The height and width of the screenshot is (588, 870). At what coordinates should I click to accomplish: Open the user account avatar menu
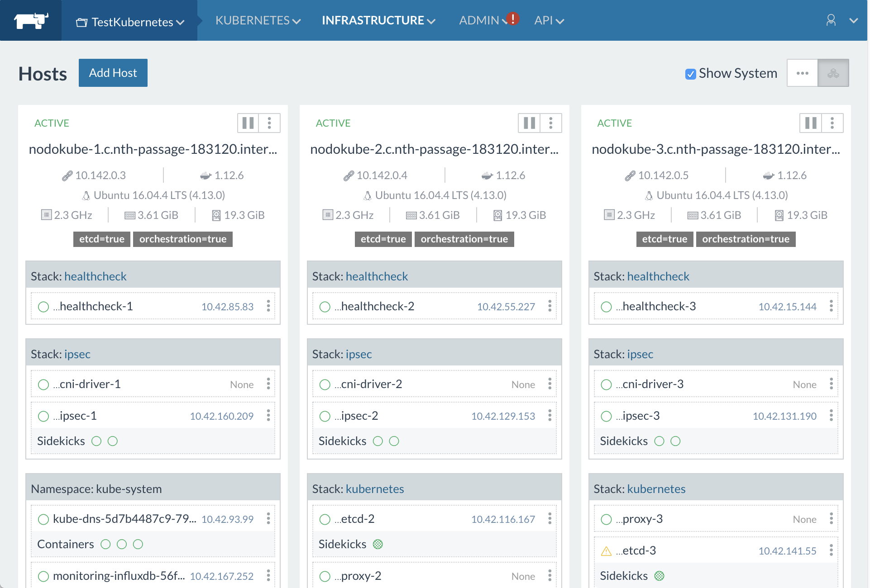point(831,20)
